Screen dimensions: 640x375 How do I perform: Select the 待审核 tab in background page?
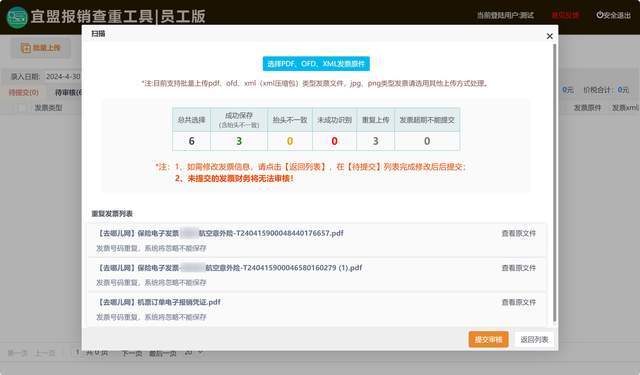68,93
